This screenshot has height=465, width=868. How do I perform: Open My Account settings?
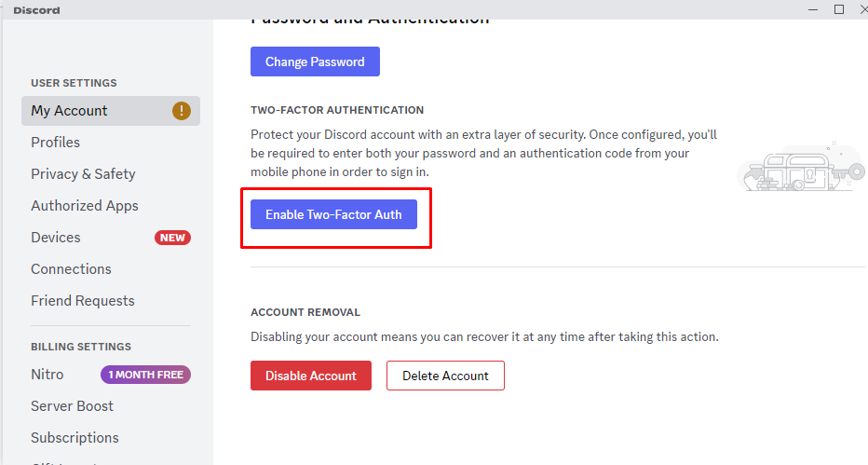(x=111, y=111)
